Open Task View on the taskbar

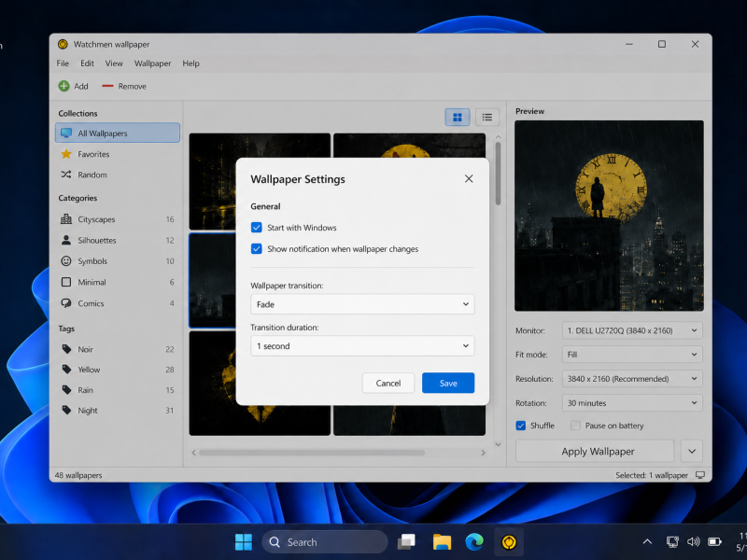coord(406,542)
